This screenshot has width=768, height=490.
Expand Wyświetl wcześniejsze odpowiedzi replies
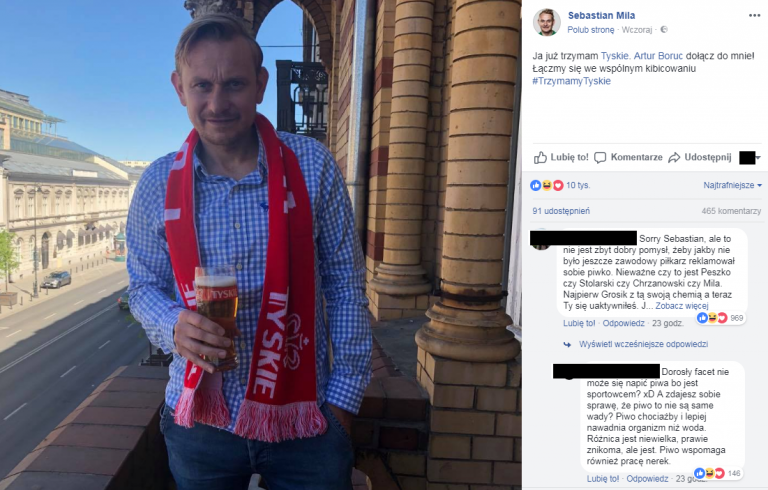coord(643,344)
